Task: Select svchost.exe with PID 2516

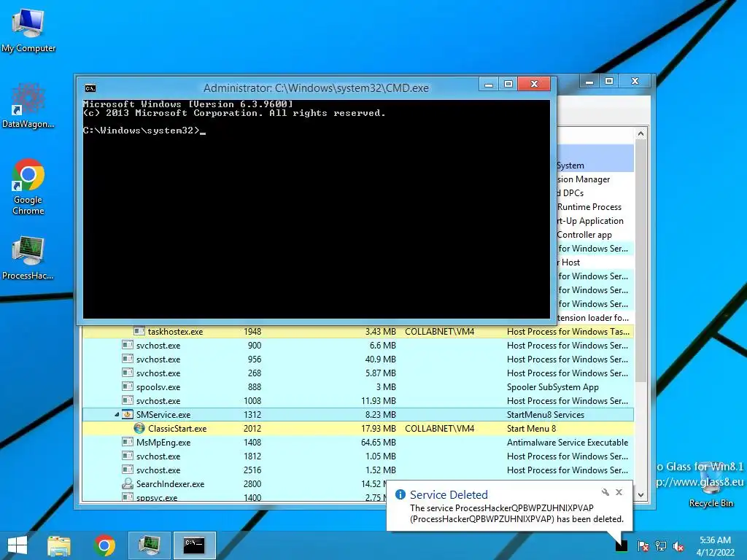Action: click(158, 470)
